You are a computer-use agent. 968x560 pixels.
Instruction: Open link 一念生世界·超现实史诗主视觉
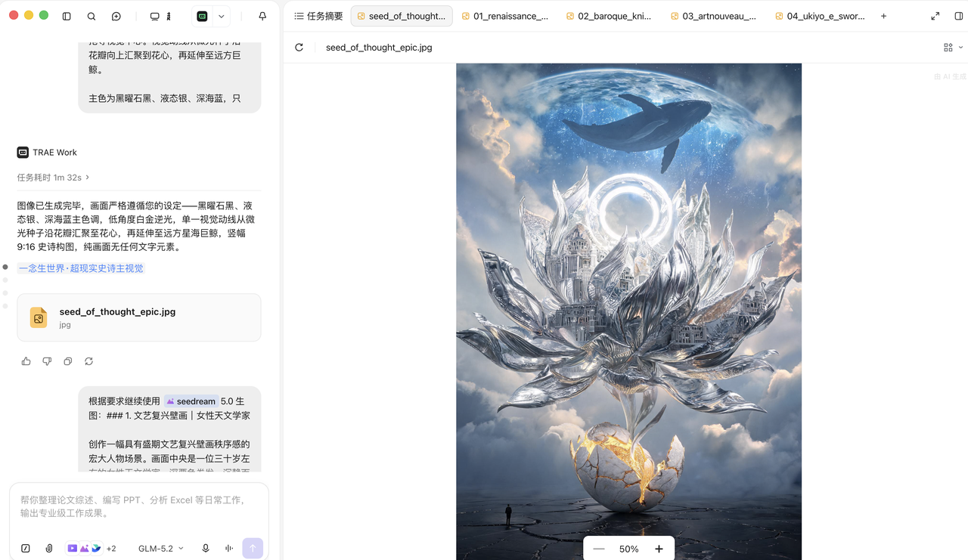(x=81, y=268)
